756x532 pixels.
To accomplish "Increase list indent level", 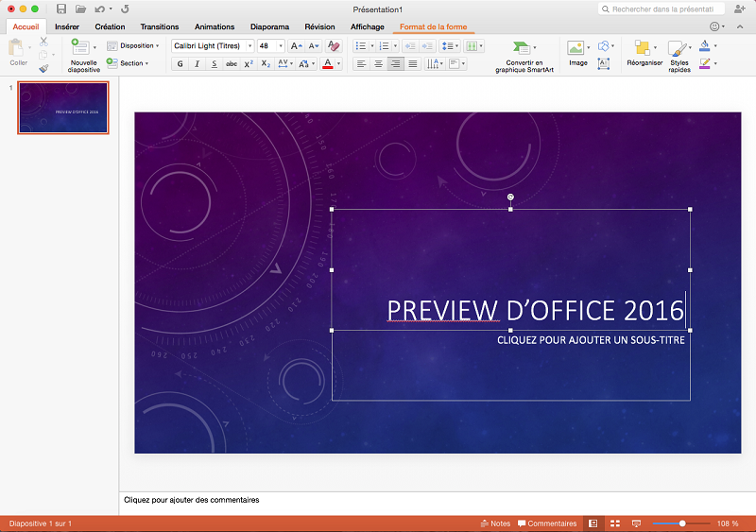I will [x=427, y=45].
